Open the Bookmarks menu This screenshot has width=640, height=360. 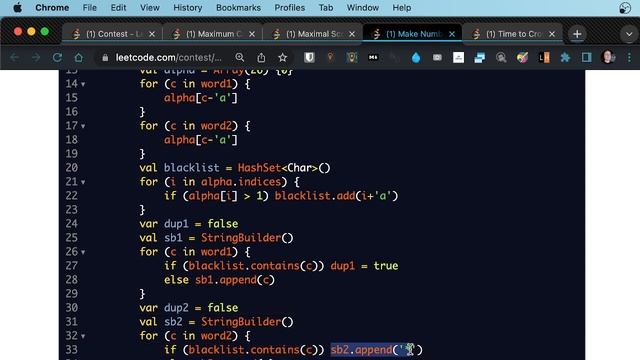[238, 7]
